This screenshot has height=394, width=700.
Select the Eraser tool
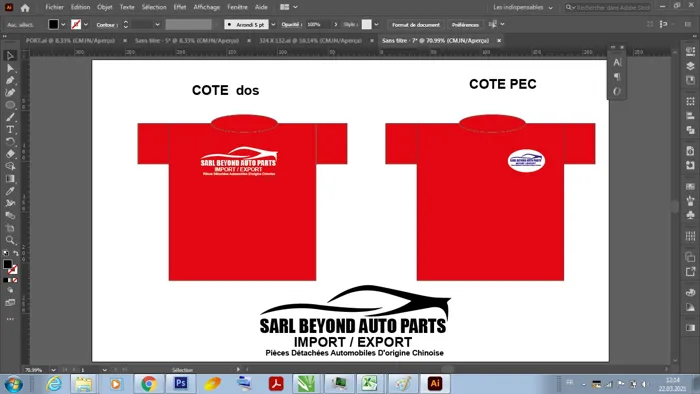tap(10, 154)
